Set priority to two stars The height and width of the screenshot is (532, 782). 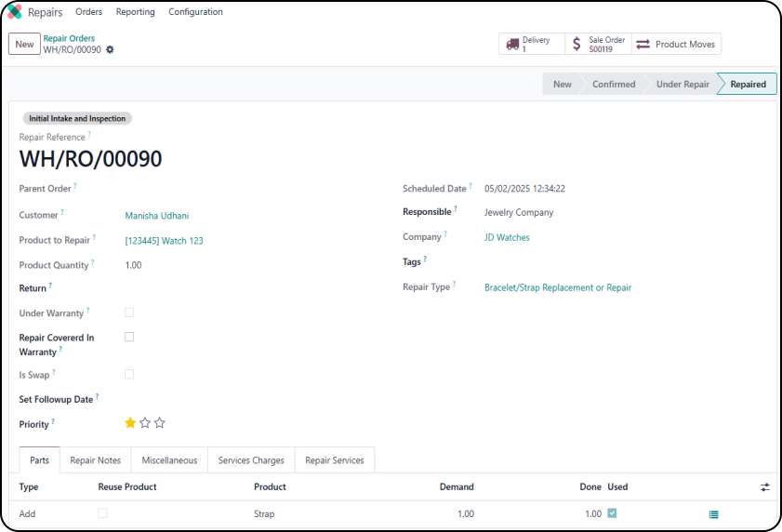click(145, 423)
